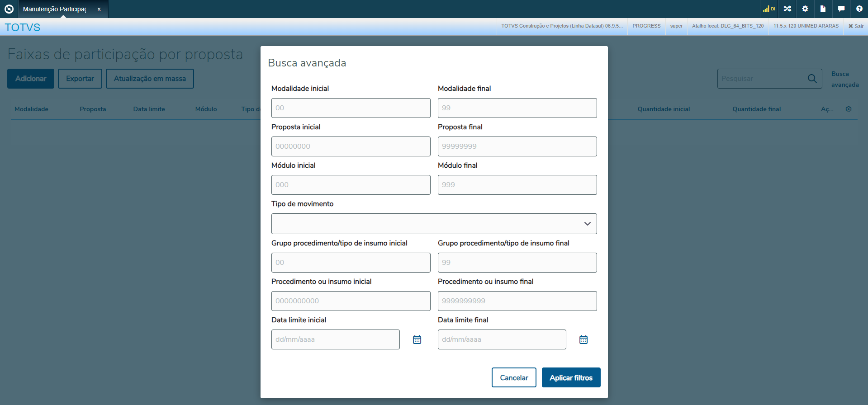Image resolution: width=868 pixels, height=405 pixels.
Task: Click the Data limite inicial date field
Action: (x=335, y=339)
